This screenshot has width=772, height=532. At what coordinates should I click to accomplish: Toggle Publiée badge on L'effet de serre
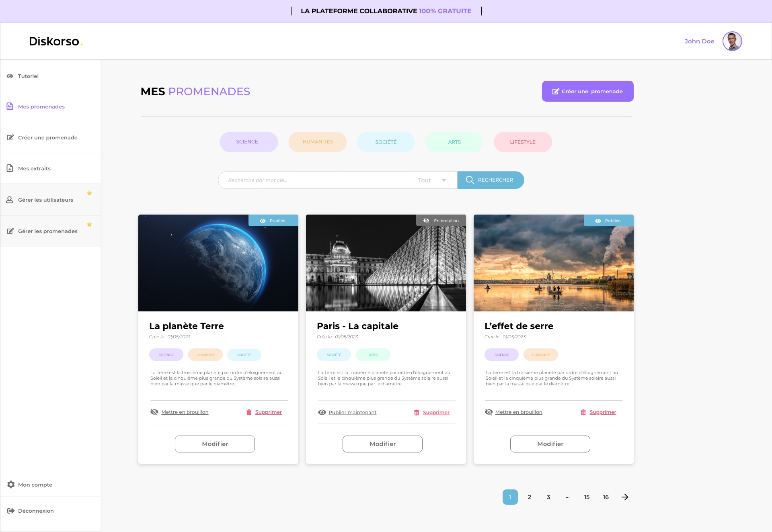609,221
